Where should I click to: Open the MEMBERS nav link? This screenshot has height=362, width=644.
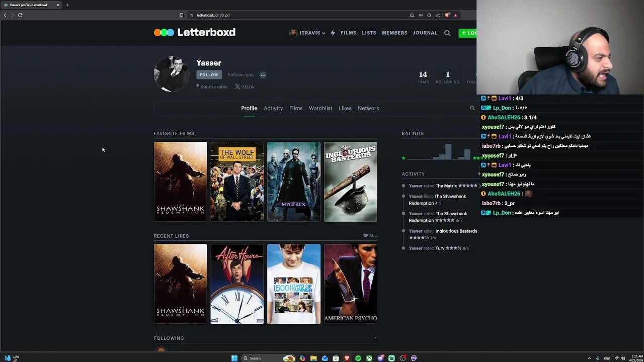pyautogui.click(x=394, y=33)
